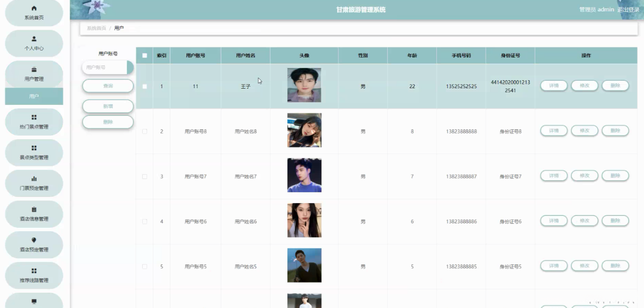644x308 pixels.
Task: Click 退出登录 logout link
Action: coord(628,9)
